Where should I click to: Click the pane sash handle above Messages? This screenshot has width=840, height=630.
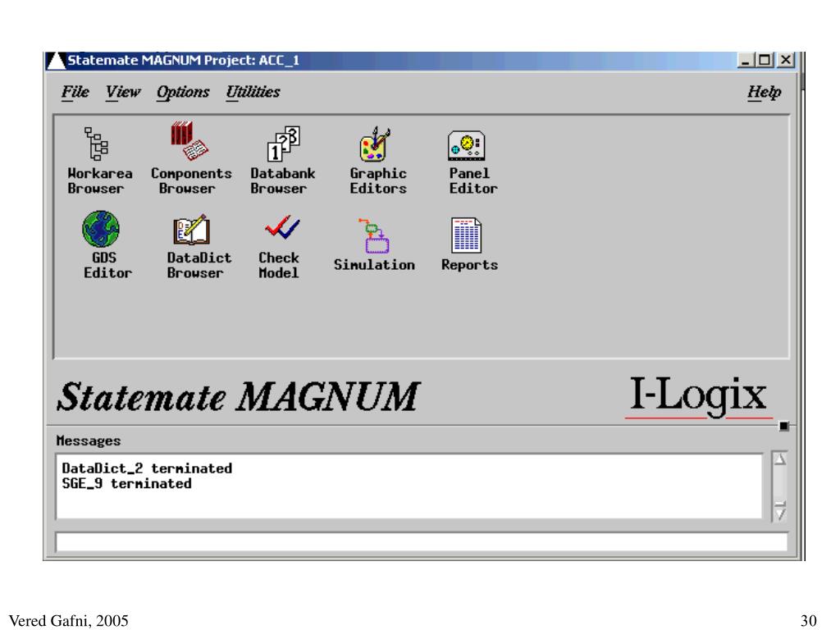[x=783, y=426]
